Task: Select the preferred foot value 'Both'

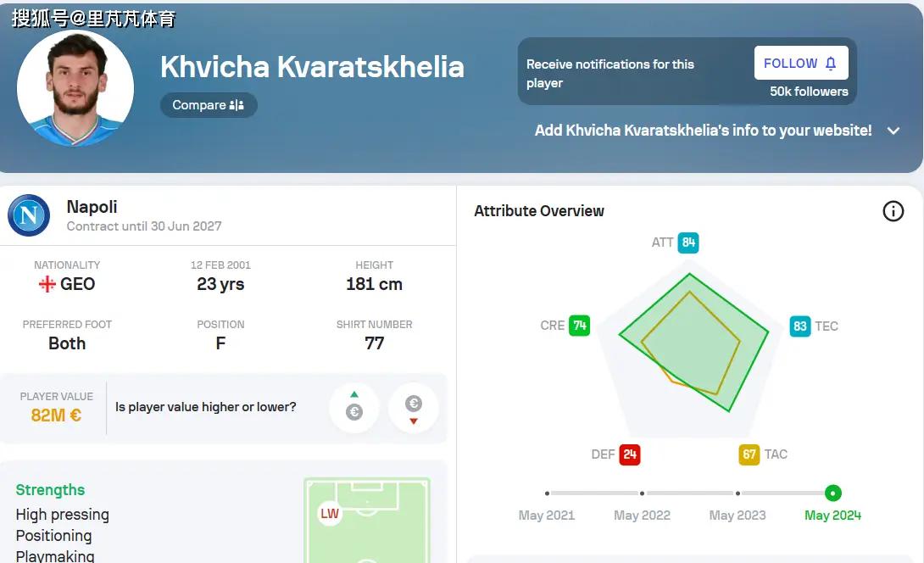Action: [x=67, y=343]
